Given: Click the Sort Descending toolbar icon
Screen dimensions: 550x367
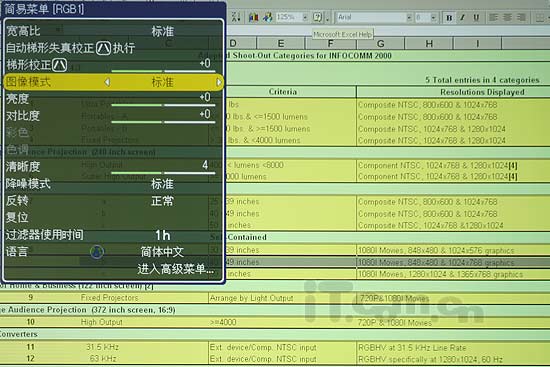Looking at the screenshot, I should pos(236,16).
